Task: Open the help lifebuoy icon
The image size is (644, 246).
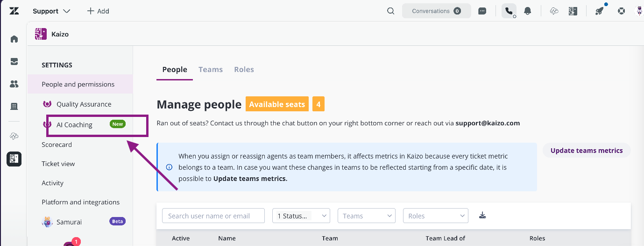Action: coord(621,11)
